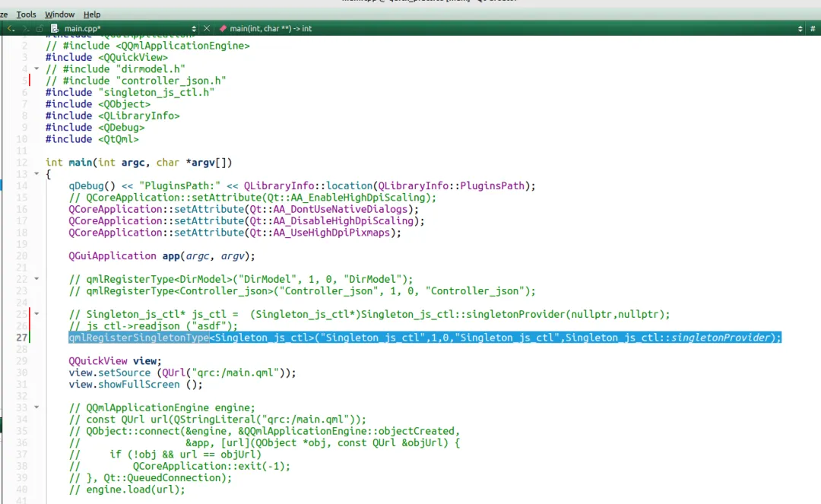Click the commented engine.load(url) line
The height and width of the screenshot is (504, 821).
[127, 490]
